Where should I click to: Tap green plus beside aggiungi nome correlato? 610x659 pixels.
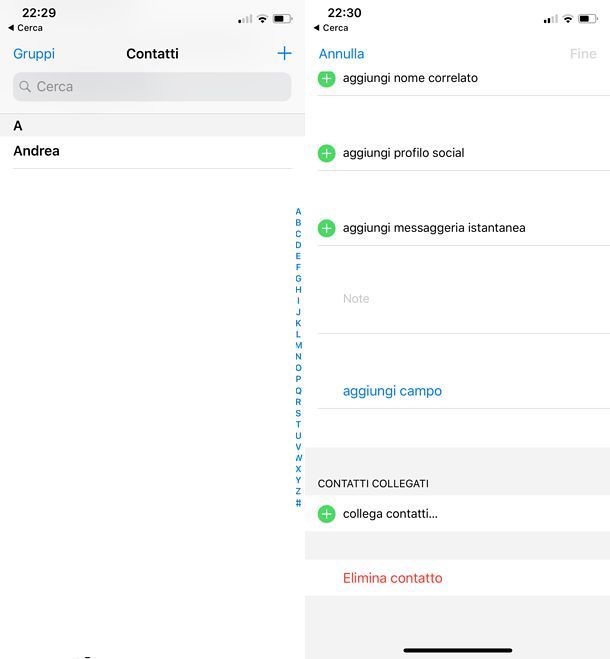(327, 79)
